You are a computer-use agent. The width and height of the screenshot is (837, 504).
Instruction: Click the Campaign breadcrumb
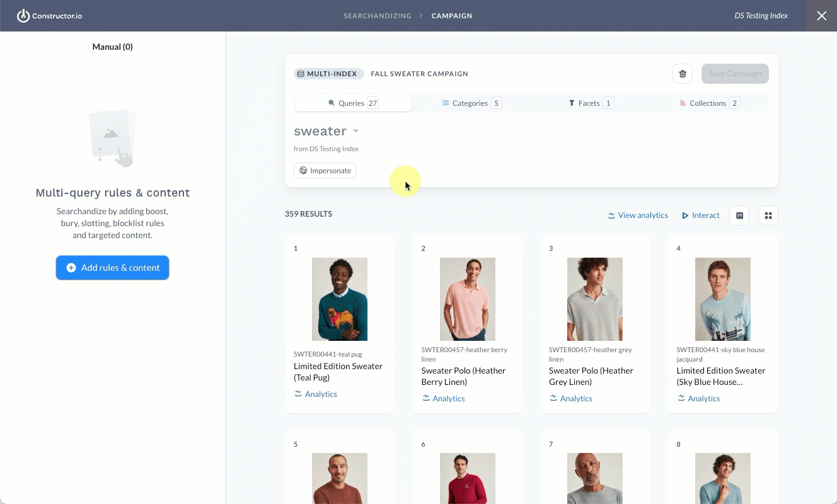coord(452,16)
